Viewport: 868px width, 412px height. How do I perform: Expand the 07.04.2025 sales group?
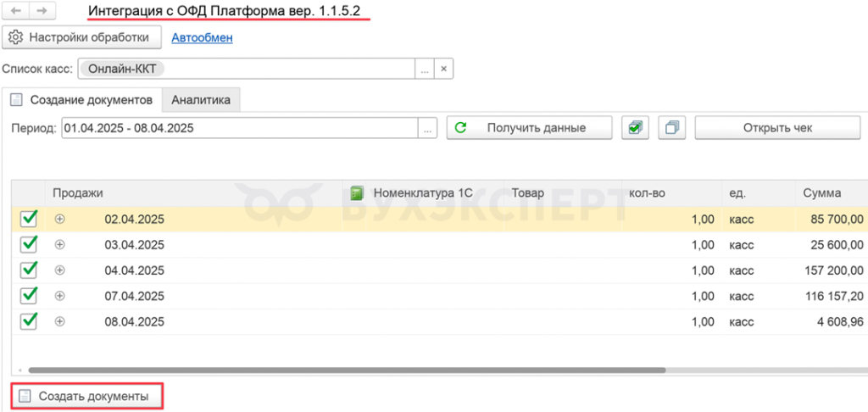[60, 296]
